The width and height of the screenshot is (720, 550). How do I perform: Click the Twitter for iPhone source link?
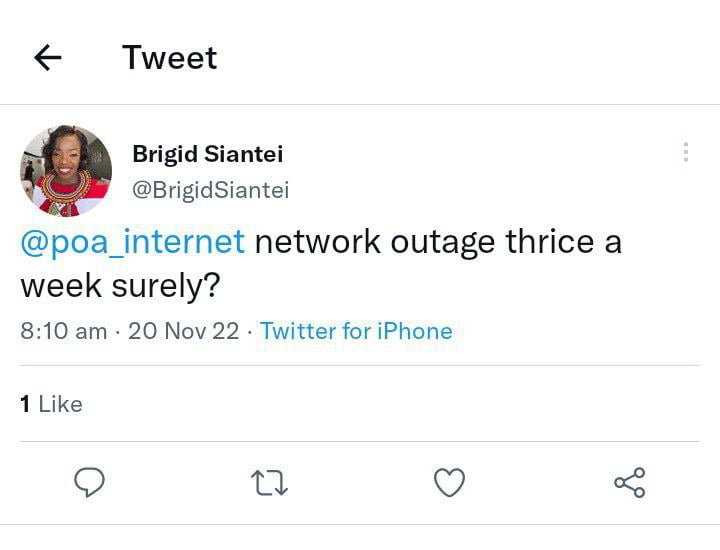pyautogui.click(x=356, y=331)
